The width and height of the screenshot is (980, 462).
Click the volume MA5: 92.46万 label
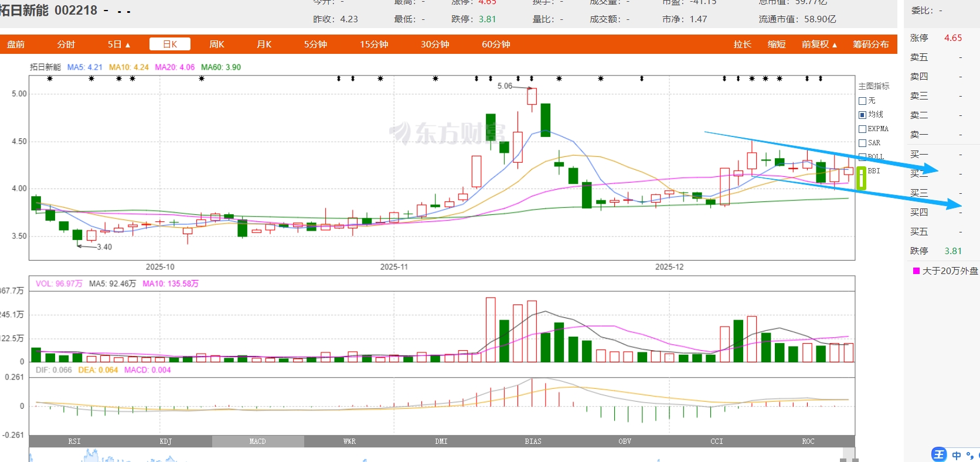pos(113,283)
